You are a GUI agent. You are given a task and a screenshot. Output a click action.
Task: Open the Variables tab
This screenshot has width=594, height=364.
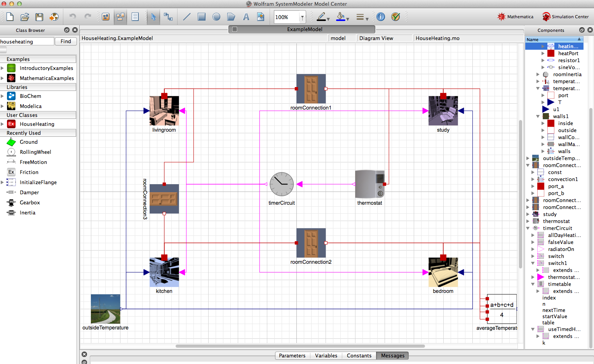click(326, 355)
